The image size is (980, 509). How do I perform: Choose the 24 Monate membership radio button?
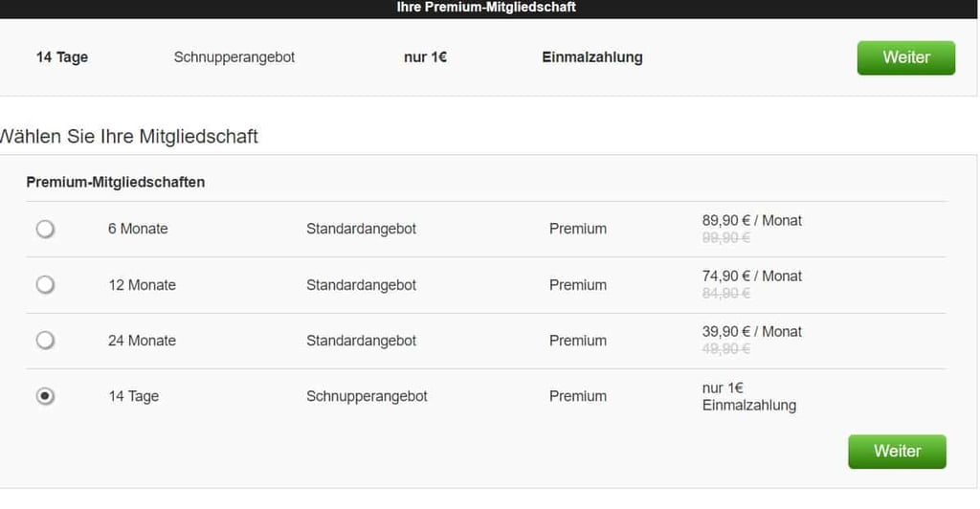[45, 341]
